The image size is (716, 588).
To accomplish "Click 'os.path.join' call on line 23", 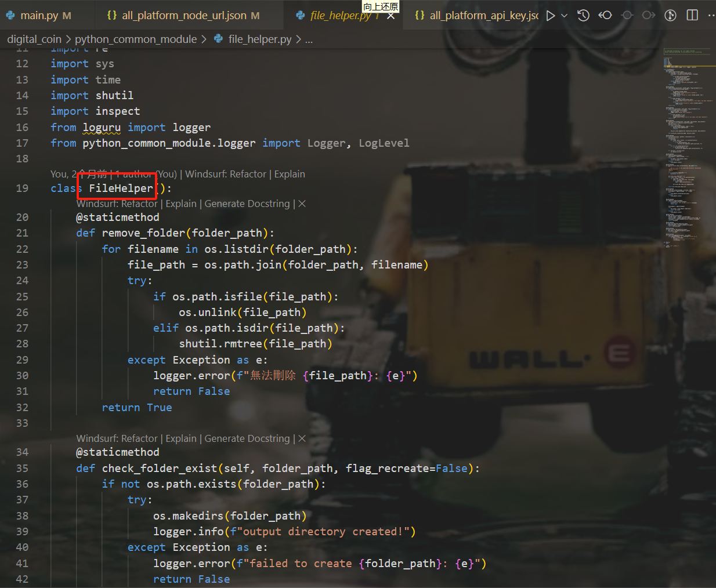I will click(243, 264).
